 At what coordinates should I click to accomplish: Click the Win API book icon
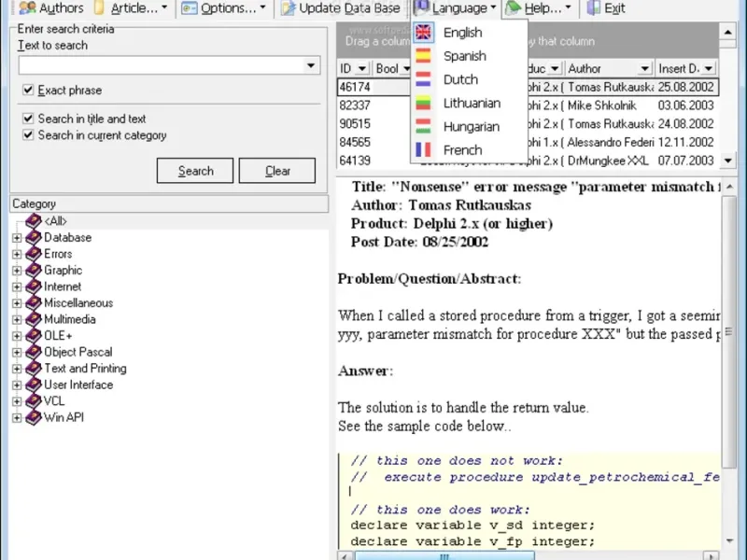pos(34,417)
